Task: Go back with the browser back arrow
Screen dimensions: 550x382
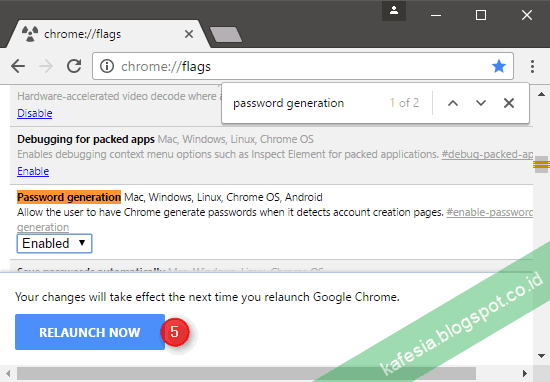Action: pyautogui.click(x=18, y=66)
